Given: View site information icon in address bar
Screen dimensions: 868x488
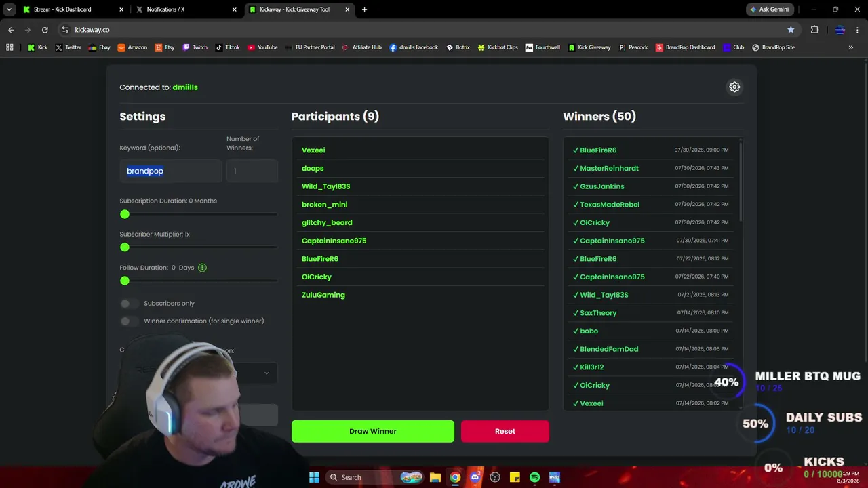Looking at the screenshot, I should click(65, 30).
